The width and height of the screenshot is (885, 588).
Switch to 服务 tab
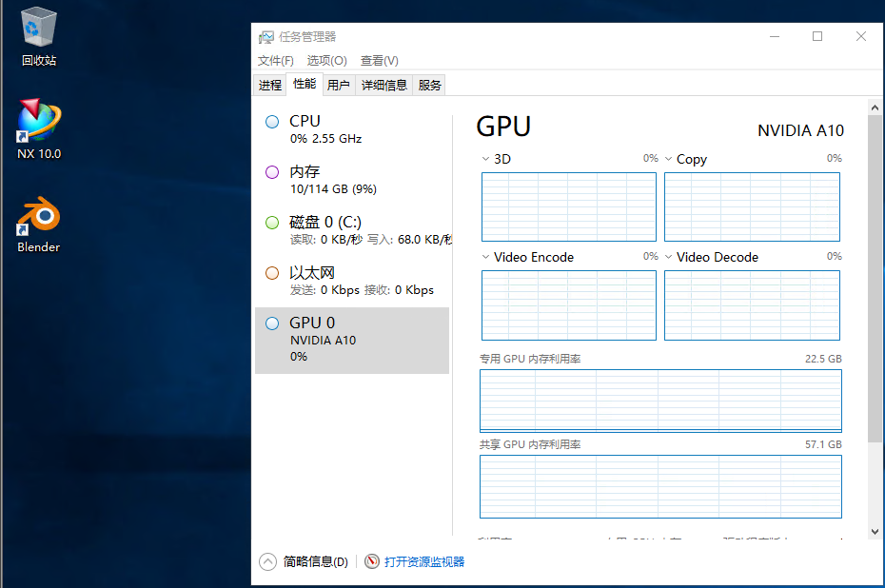coord(429,86)
